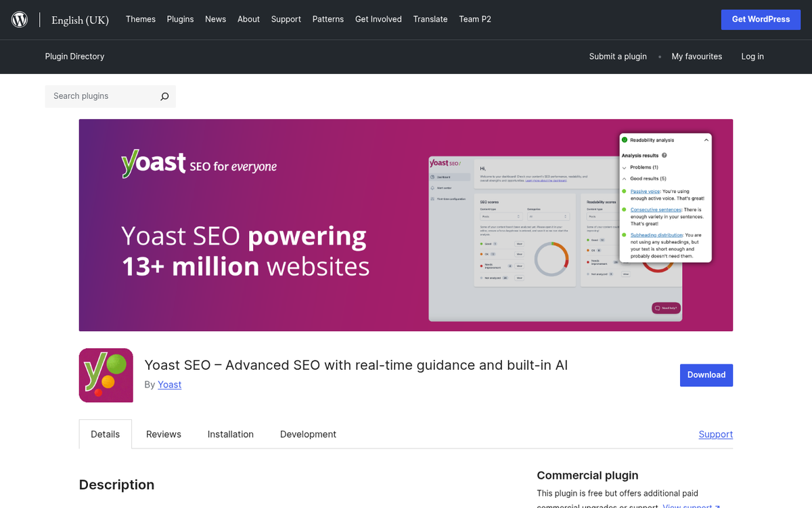Select the Details tab
Image resolution: width=812 pixels, height=508 pixels.
click(x=105, y=434)
